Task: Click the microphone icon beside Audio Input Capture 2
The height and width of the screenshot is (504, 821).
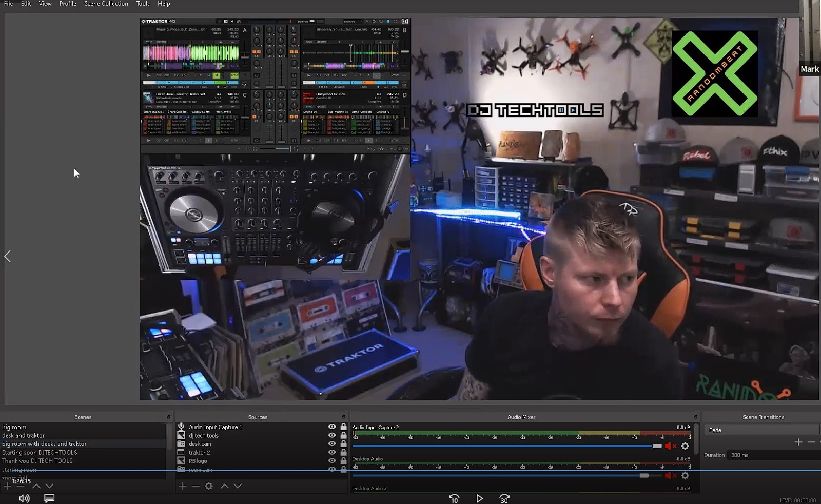Action: [181, 427]
